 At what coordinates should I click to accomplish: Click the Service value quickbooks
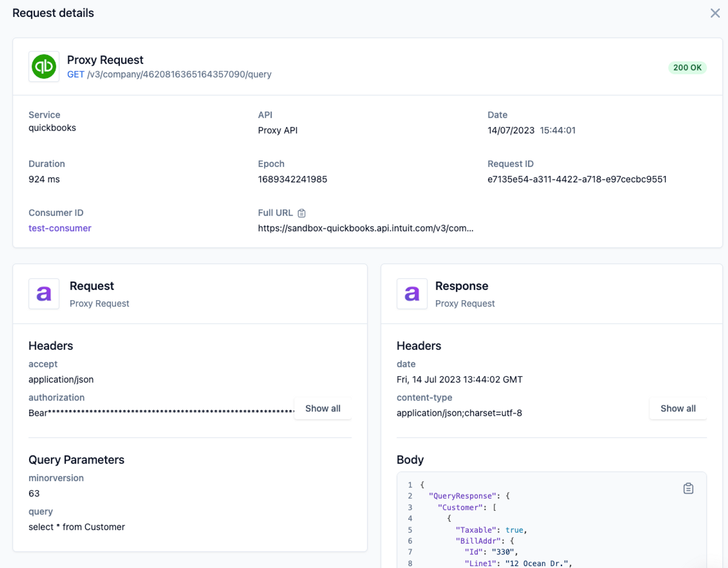tap(52, 128)
